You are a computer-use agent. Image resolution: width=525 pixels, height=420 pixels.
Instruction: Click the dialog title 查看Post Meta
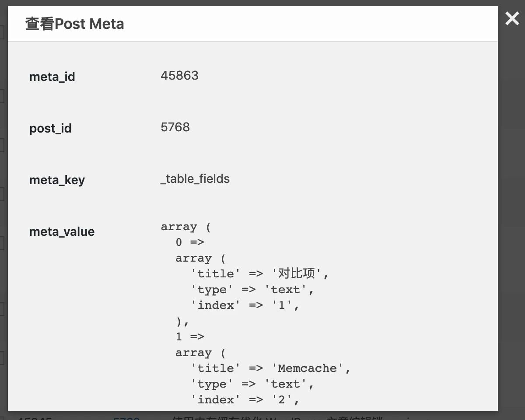pyautogui.click(x=74, y=24)
